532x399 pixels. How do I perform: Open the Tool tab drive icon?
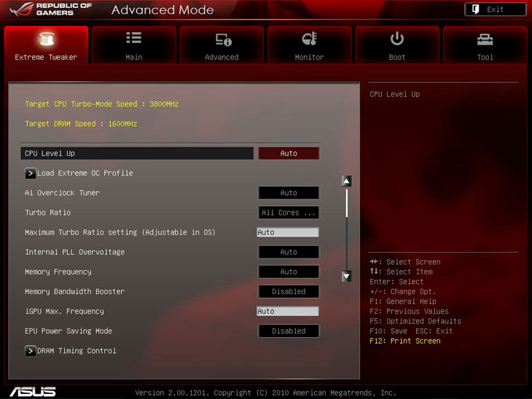[485, 39]
